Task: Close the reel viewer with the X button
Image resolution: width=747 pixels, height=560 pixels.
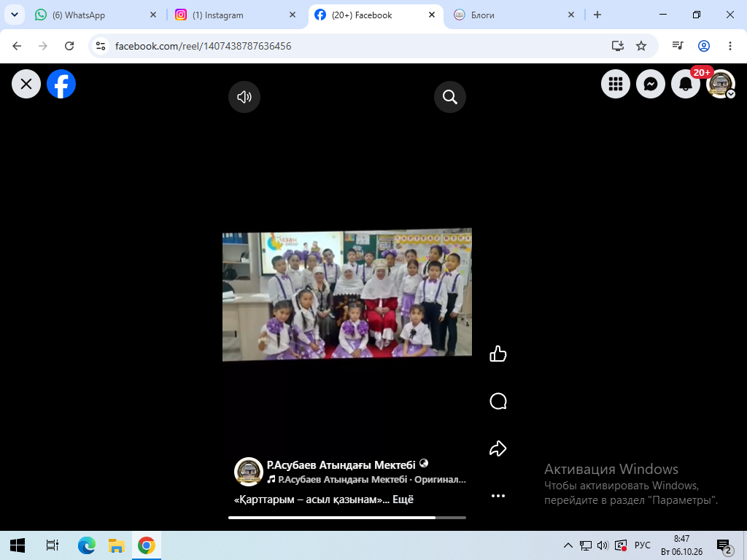Action: tap(26, 84)
